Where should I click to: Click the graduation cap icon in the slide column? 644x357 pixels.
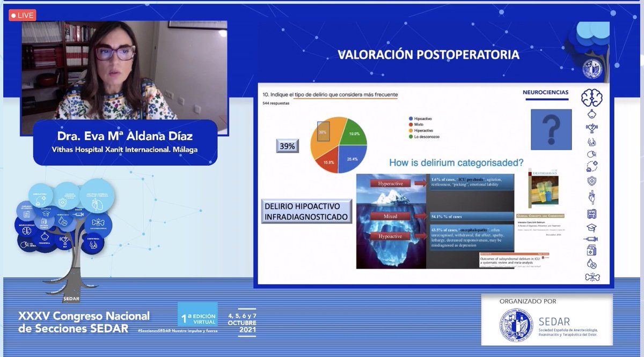point(592,227)
